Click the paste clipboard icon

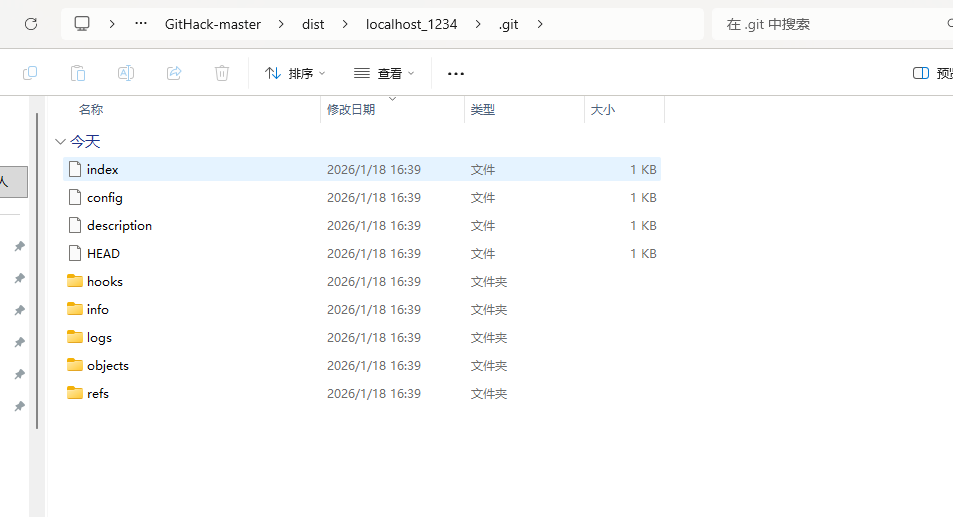[78, 73]
